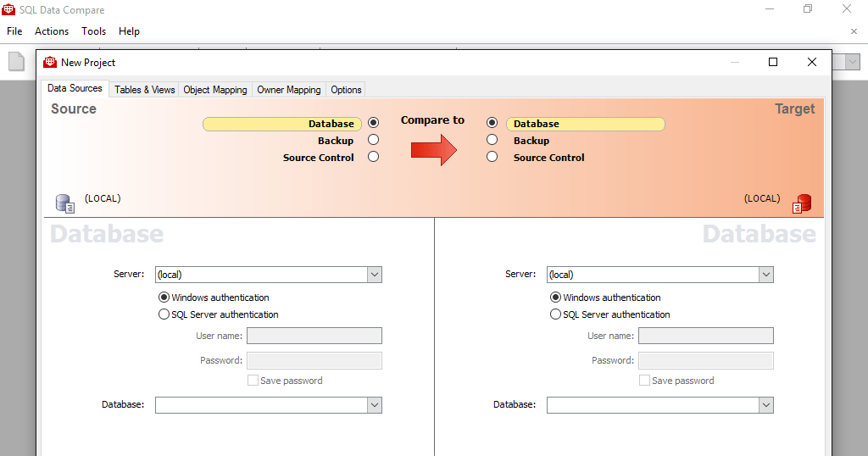This screenshot has height=456, width=868.
Task: Click the source database server icon
Action: (65, 203)
